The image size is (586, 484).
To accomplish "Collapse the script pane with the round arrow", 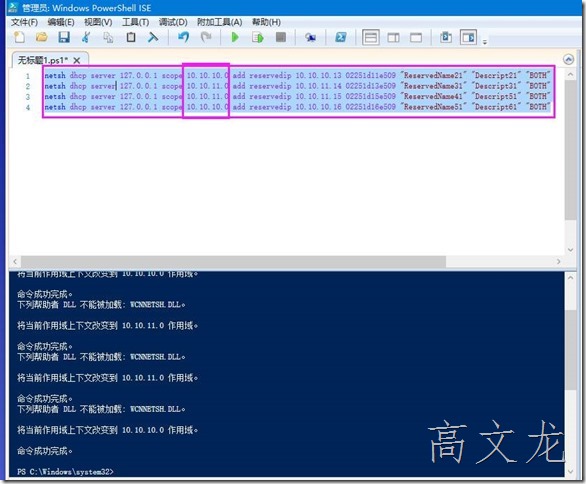I will coord(568,59).
